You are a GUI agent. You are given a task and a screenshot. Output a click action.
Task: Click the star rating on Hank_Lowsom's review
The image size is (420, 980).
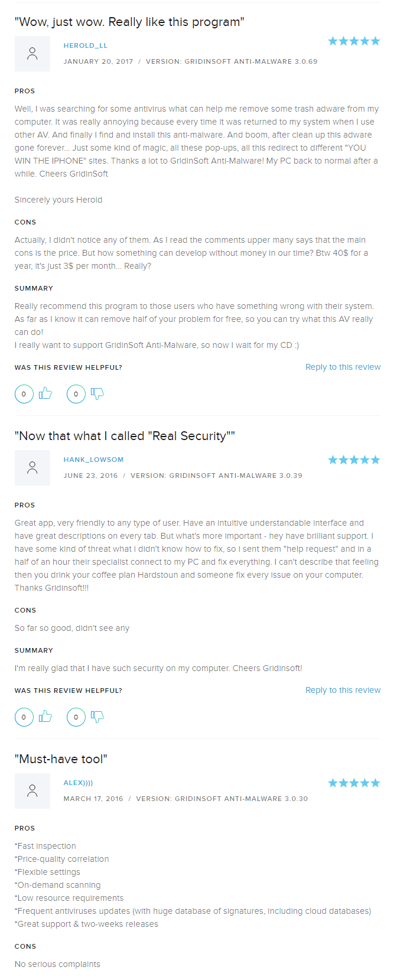click(354, 460)
